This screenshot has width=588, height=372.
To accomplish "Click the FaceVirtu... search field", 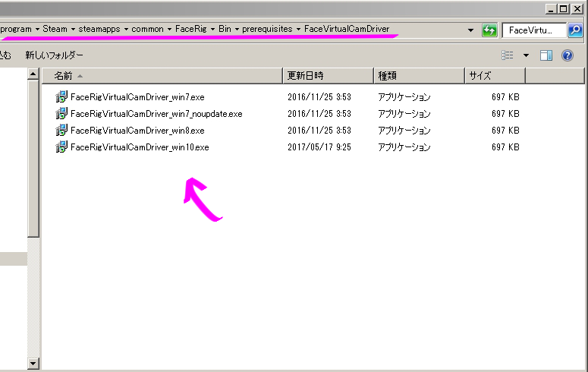I will point(533,30).
